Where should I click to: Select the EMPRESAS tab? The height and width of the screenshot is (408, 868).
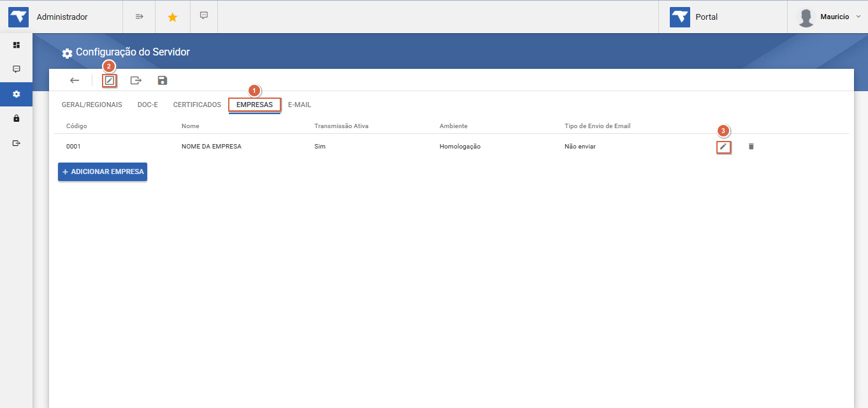pos(254,105)
